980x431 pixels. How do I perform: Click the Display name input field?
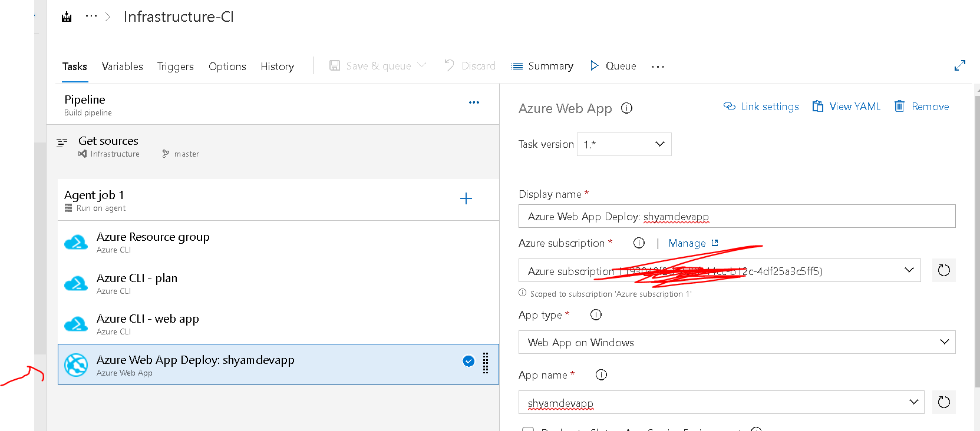pos(737,216)
